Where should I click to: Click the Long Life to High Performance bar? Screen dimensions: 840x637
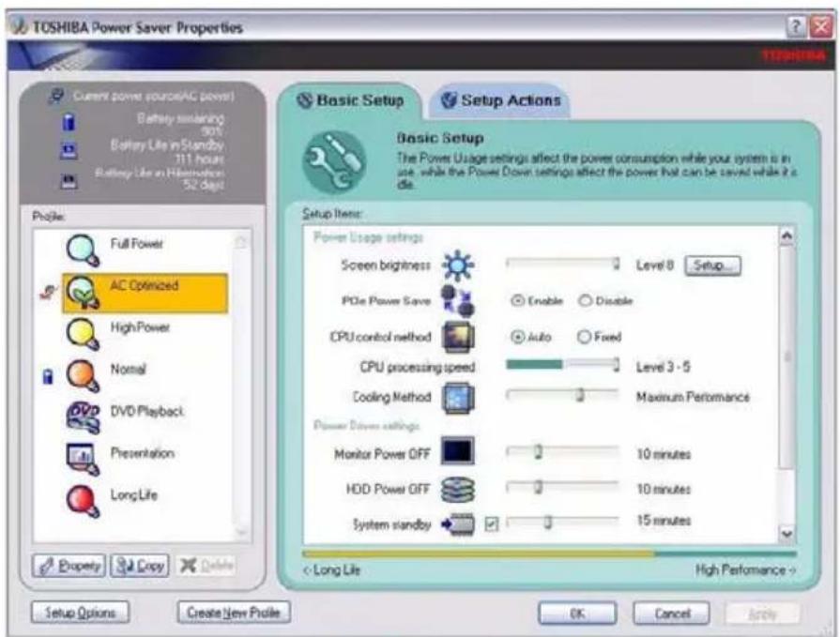(x=550, y=554)
